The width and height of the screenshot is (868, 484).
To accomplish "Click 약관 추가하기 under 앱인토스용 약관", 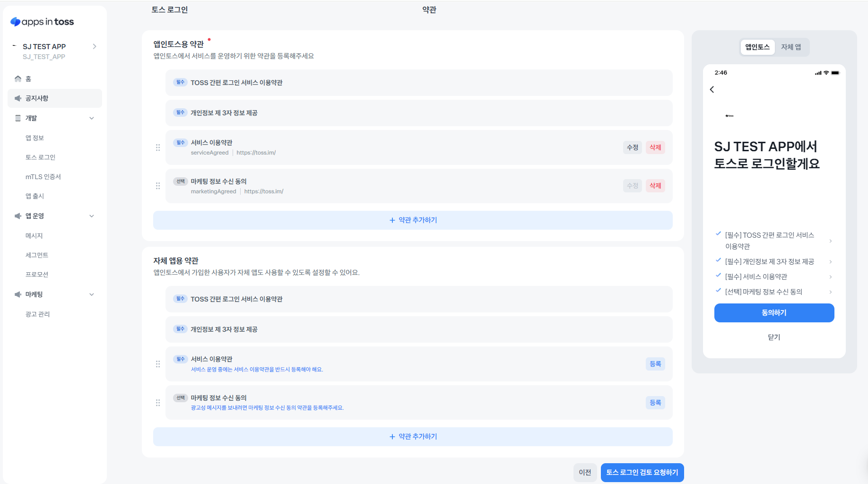I will (413, 220).
